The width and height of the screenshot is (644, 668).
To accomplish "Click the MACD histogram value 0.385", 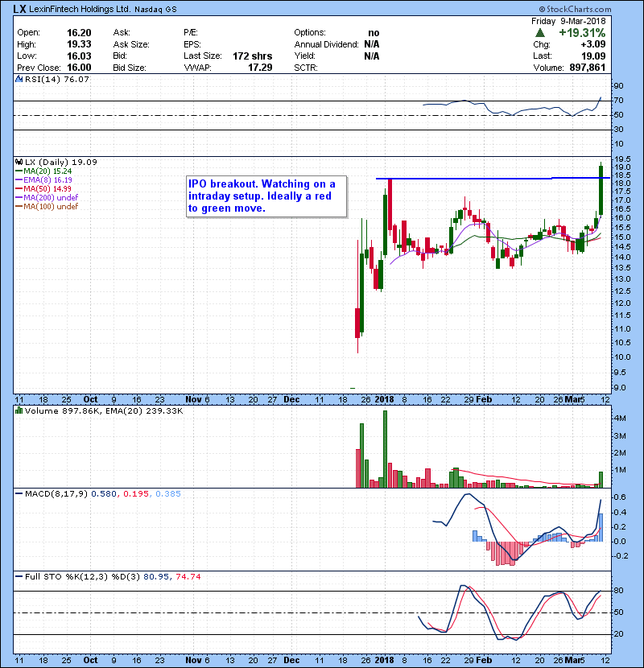I will pos(168,494).
